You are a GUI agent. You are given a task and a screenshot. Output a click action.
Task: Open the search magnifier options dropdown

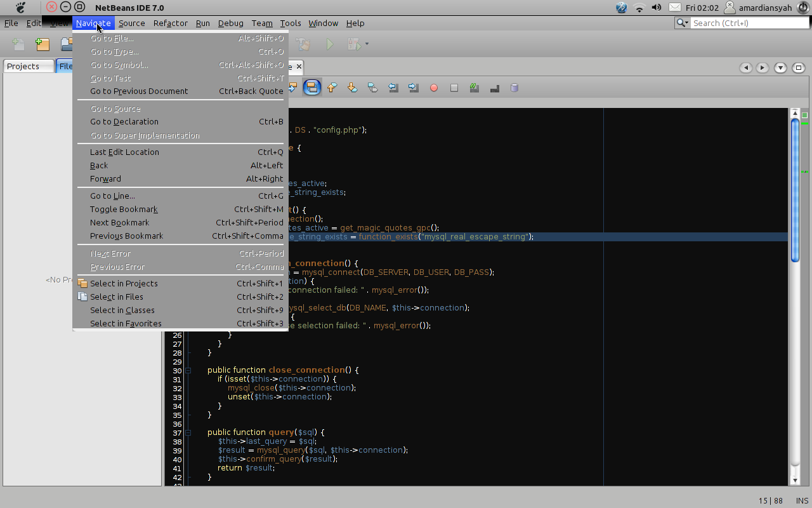click(x=683, y=23)
